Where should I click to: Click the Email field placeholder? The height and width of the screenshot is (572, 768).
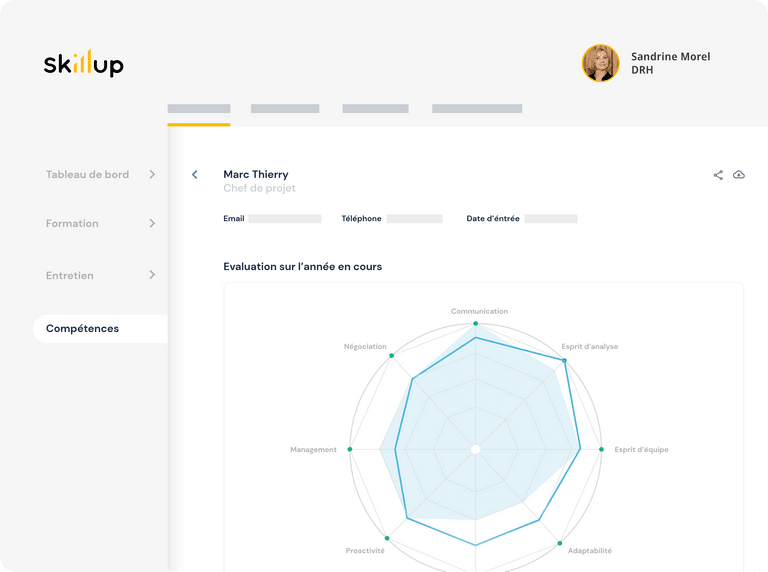click(x=285, y=218)
